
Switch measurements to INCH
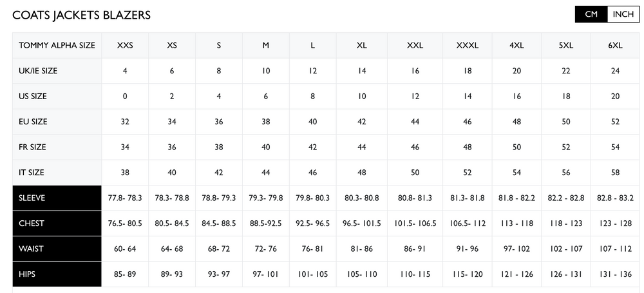(x=623, y=14)
